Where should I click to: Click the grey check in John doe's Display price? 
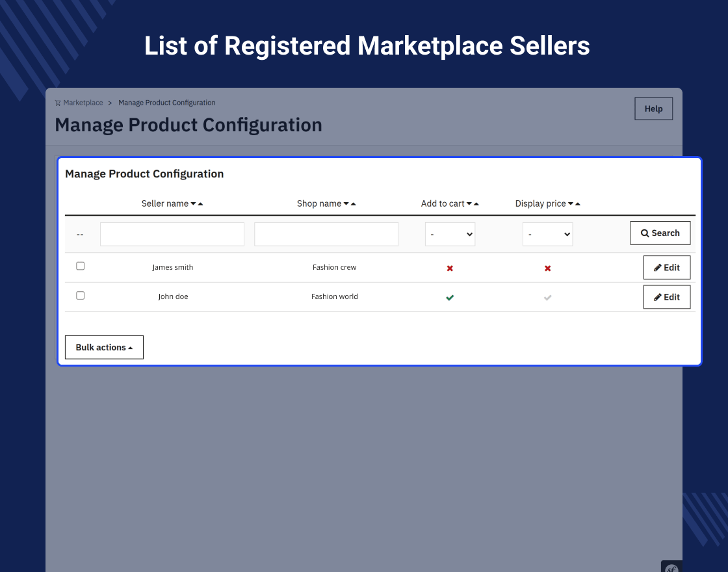(548, 298)
